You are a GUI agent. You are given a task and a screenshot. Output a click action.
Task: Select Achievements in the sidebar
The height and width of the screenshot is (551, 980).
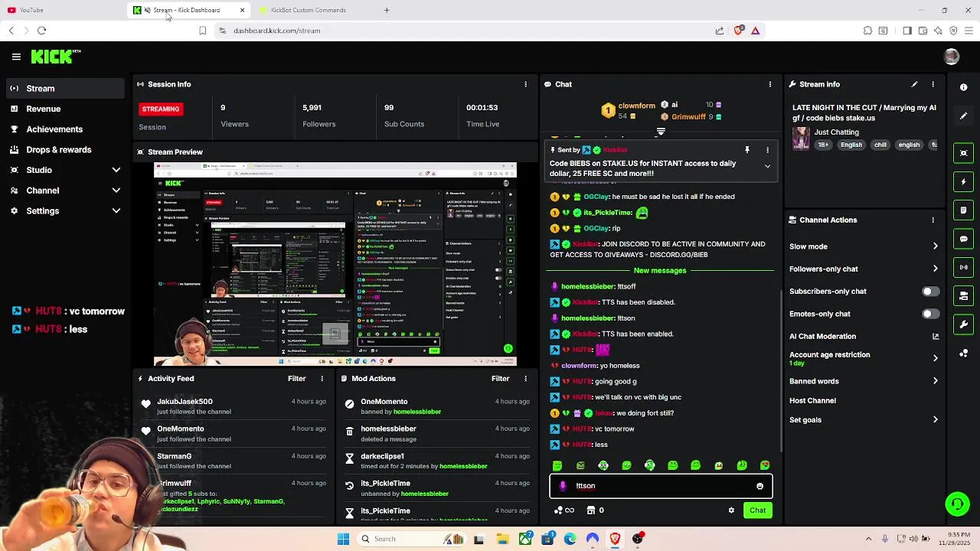click(65, 129)
